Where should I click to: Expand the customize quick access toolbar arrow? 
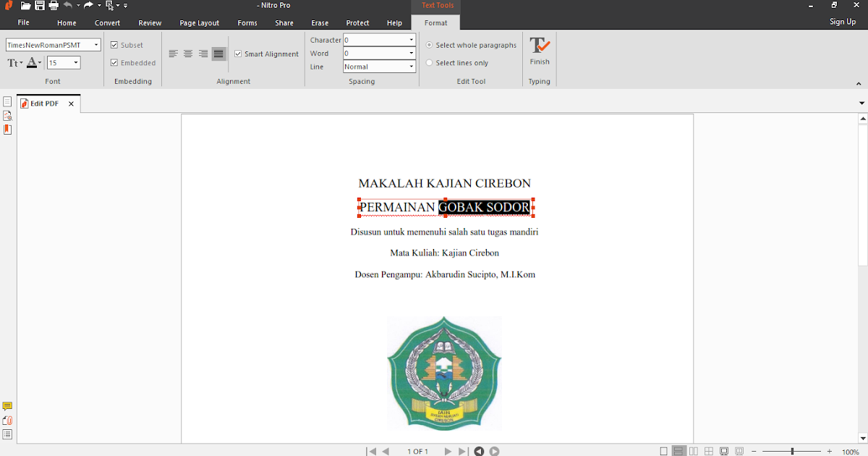(125, 6)
